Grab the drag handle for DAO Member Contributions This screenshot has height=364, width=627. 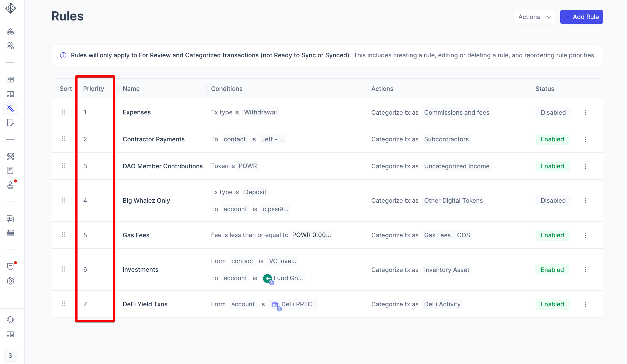pos(64,166)
